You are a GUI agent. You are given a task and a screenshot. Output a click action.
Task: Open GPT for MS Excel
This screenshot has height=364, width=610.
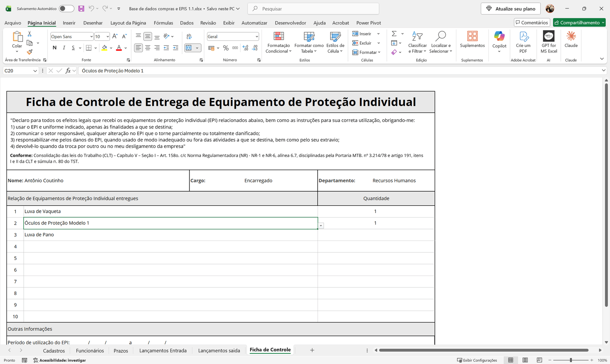pyautogui.click(x=549, y=42)
